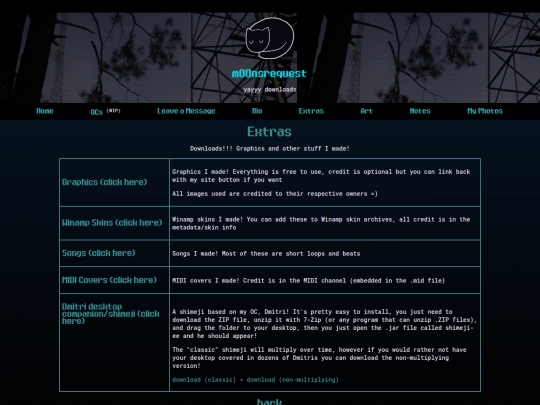Viewport: 540px width, 405px height.
Task: Open Songs (click here) link
Action: (x=98, y=253)
